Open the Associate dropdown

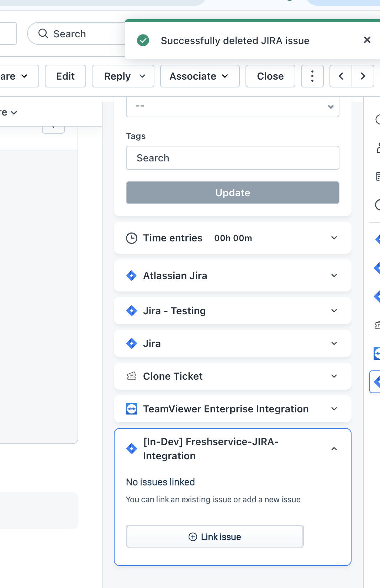tap(200, 76)
